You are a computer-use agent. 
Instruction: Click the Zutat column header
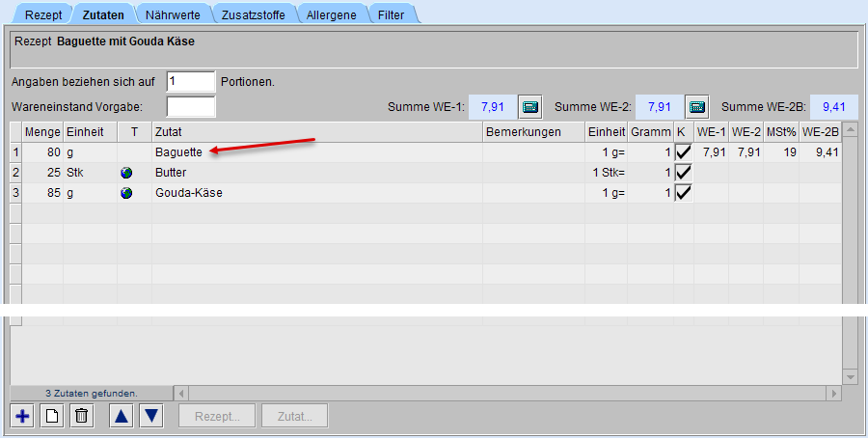point(317,132)
